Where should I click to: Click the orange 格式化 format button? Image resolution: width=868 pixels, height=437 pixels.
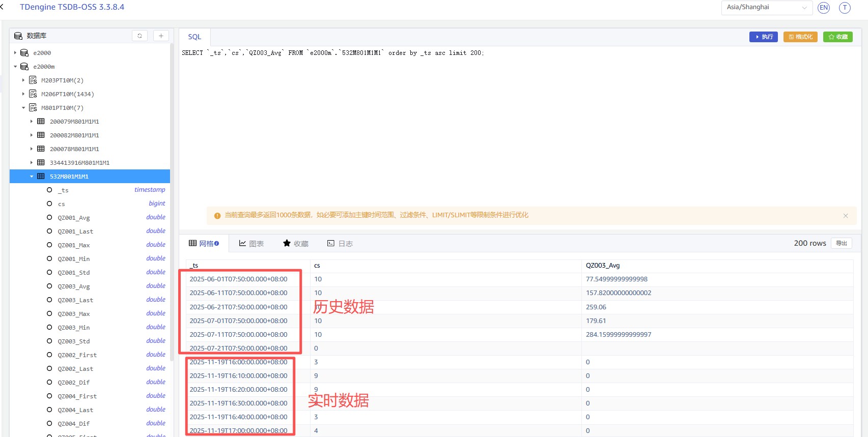click(800, 37)
